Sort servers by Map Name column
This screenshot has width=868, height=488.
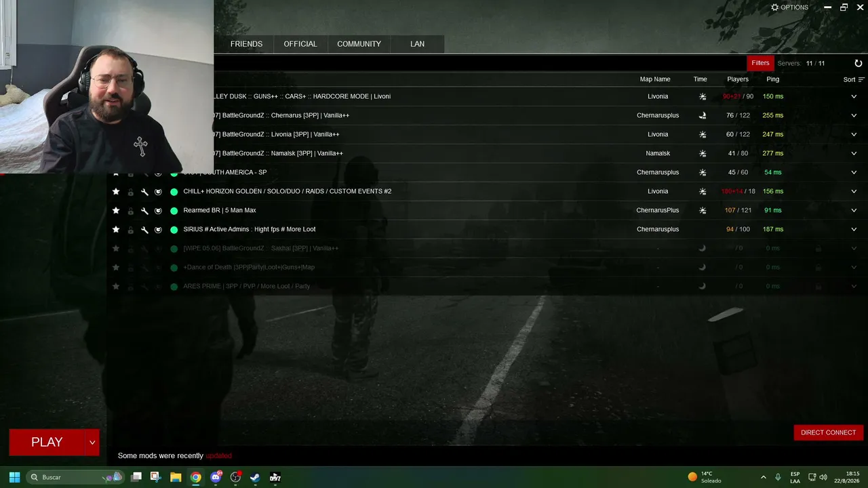point(655,79)
